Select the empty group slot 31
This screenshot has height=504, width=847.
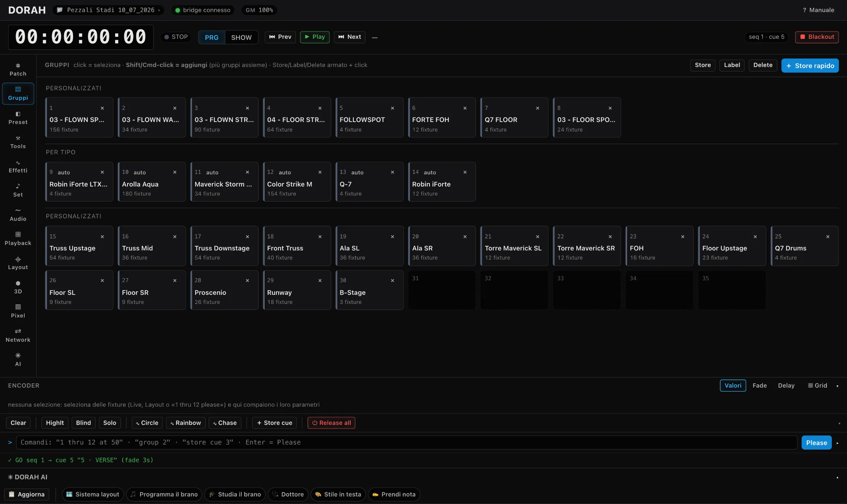[442, 290]
